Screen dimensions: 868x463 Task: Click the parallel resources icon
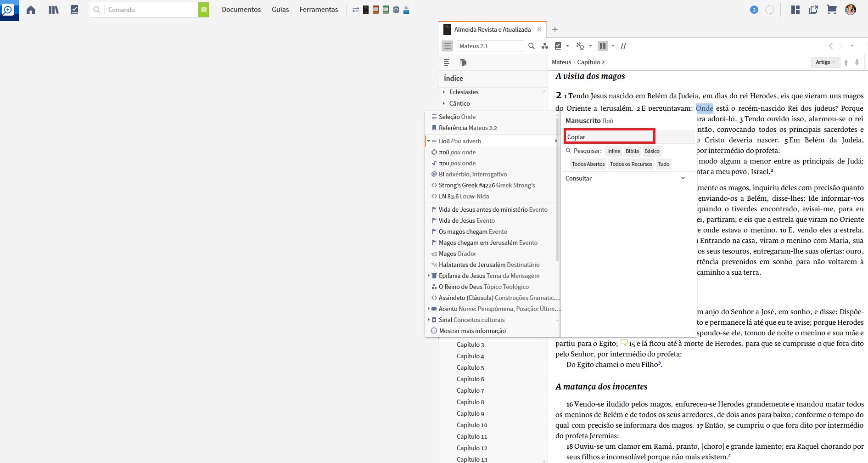(x=623, y=46)
